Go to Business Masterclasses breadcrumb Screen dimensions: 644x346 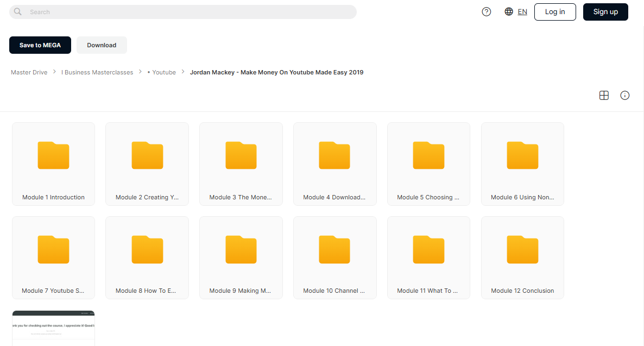[x=97, y=72]
